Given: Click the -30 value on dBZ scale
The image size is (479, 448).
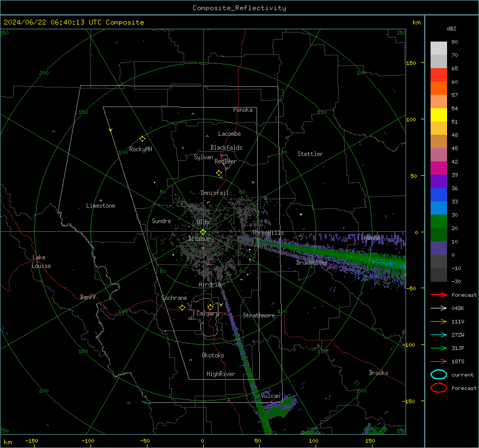Looking at the screenshot, I should pos(456,281).
